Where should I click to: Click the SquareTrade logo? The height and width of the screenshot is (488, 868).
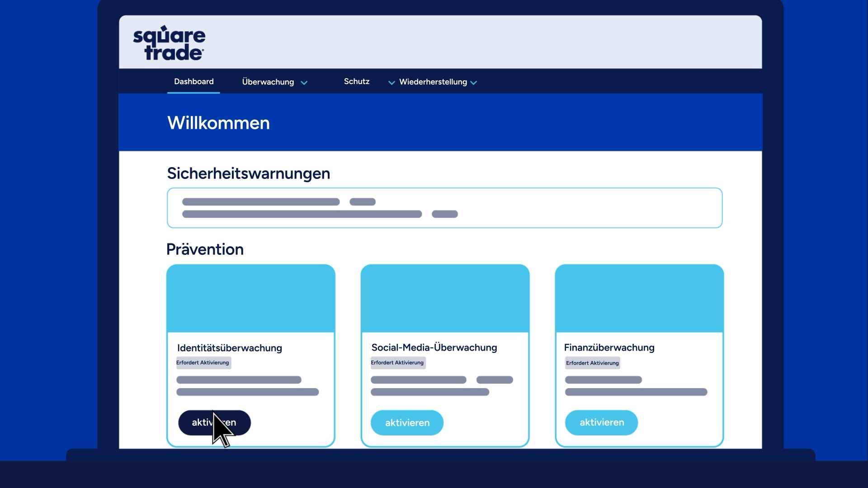[169, 43]
